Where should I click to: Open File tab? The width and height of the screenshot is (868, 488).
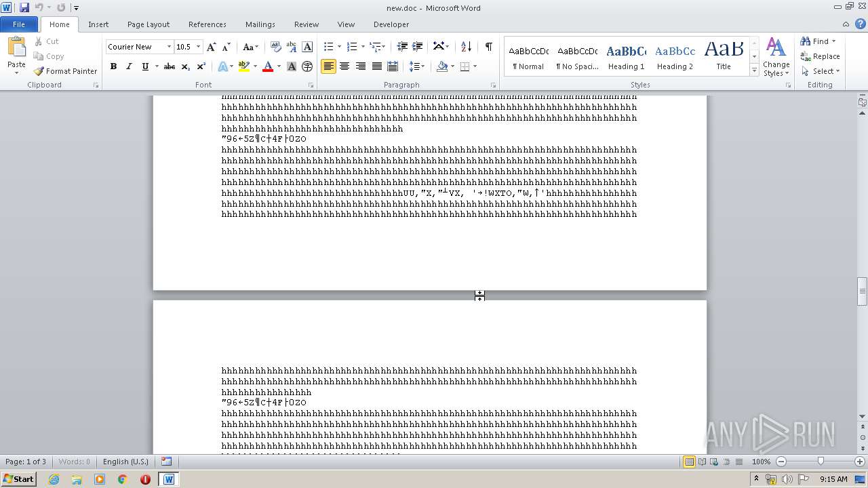(19, 24)
